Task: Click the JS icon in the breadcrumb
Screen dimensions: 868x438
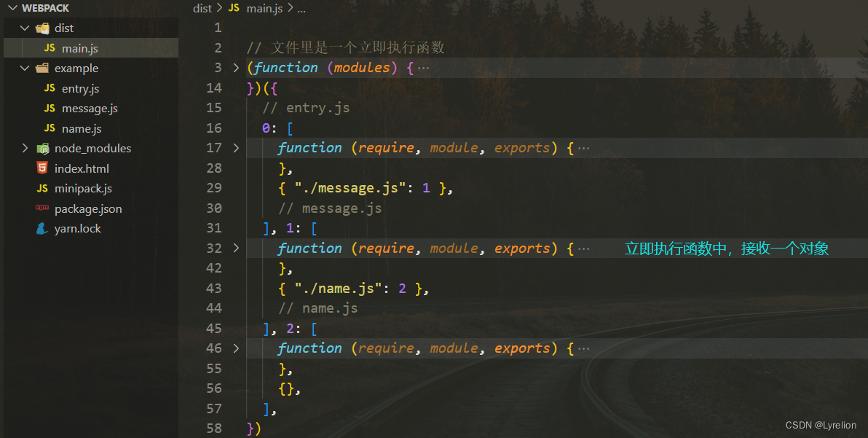Action: point(234,8)
